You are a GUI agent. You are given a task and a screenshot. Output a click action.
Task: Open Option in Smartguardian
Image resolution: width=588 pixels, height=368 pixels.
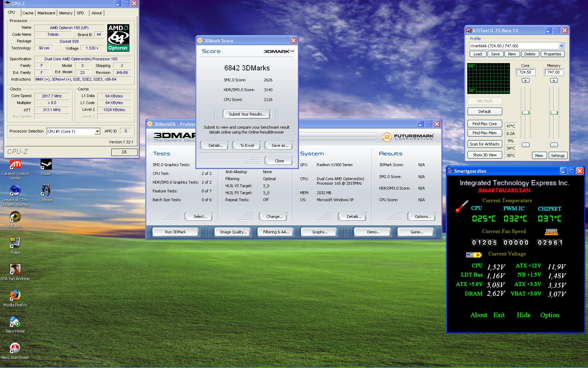(x=550, y=315)
